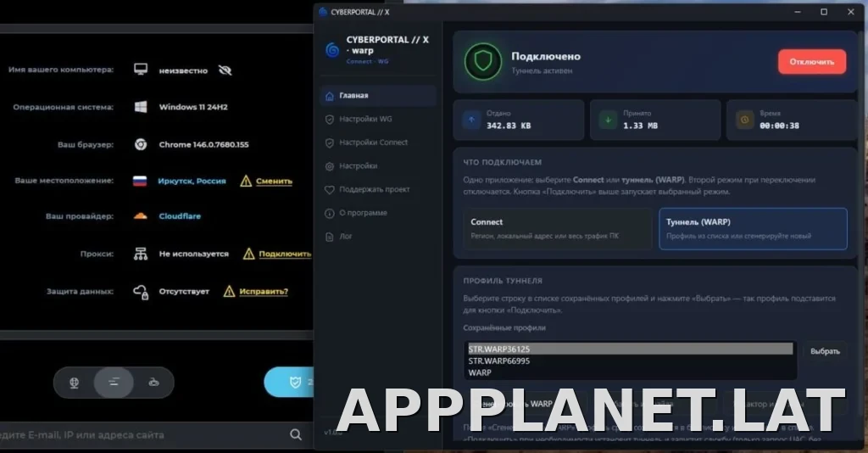Toggle the crossed-eye icon next to неизвестно
868x453 pixels.
(225, 70)
